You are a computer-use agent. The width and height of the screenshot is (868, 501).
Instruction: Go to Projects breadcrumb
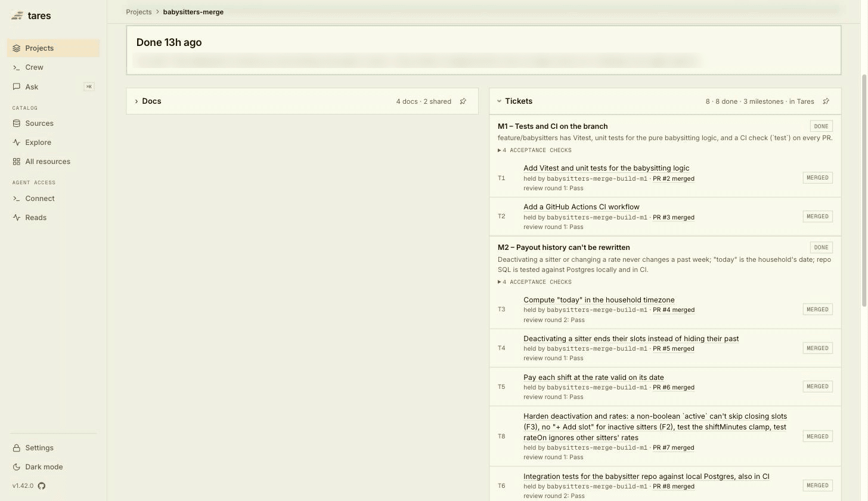pyautogui.click(x=139, y=12)
